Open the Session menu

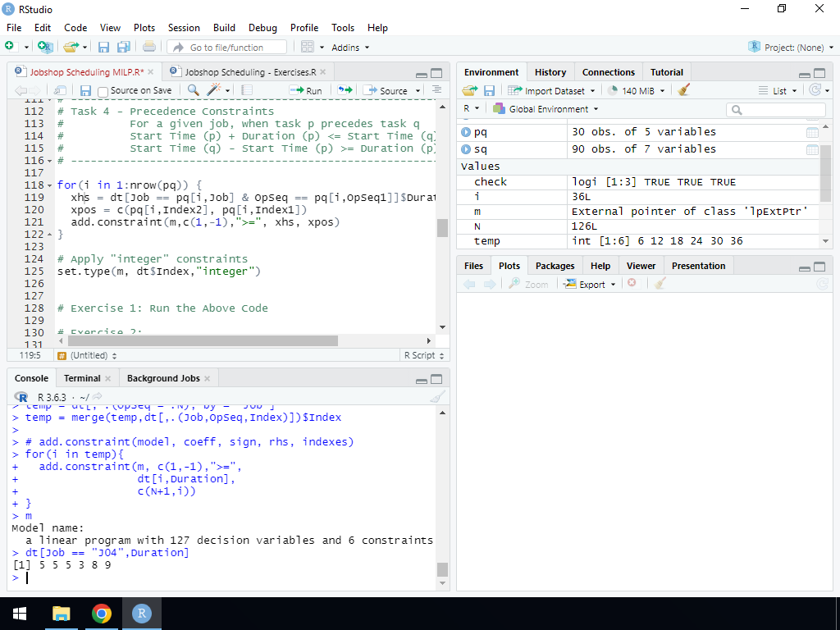[184, 27]
